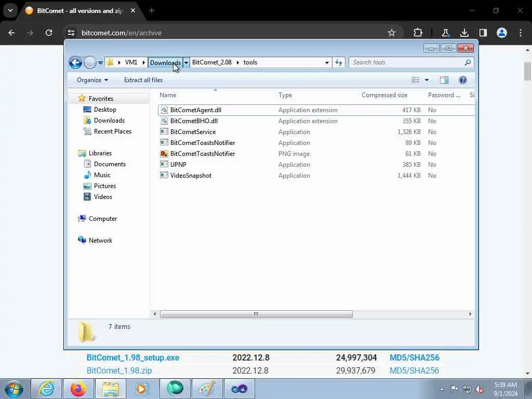Open MD5/SHA256 link for BitComet_1.98_setup.exe
Image resolution: width=532 pixels, height=399 pixels.
pos(414,357)
